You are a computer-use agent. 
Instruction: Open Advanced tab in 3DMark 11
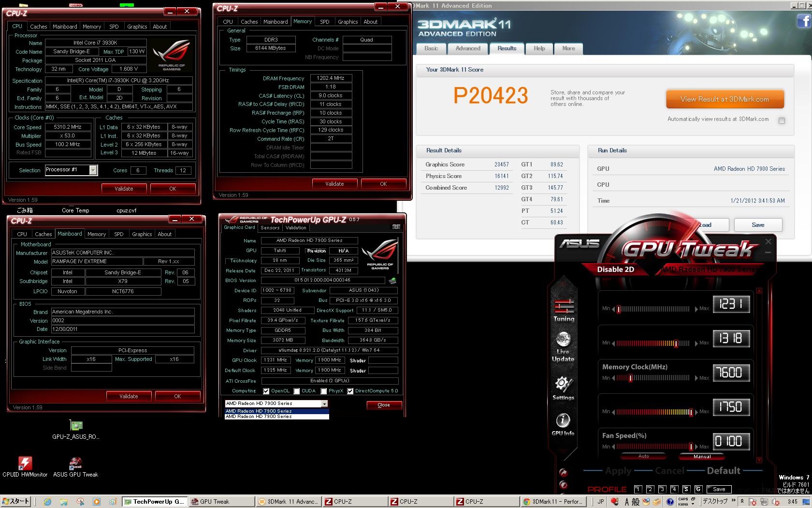tap(468, 48)
